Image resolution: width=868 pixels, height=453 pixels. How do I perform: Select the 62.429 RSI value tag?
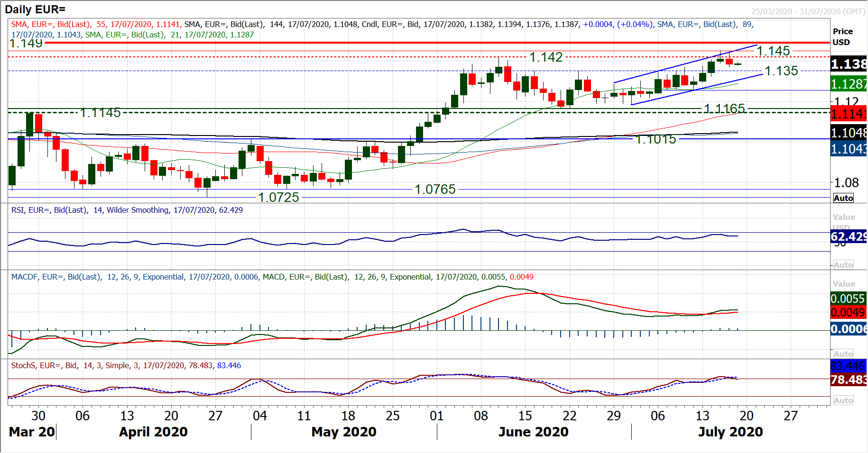849,236
